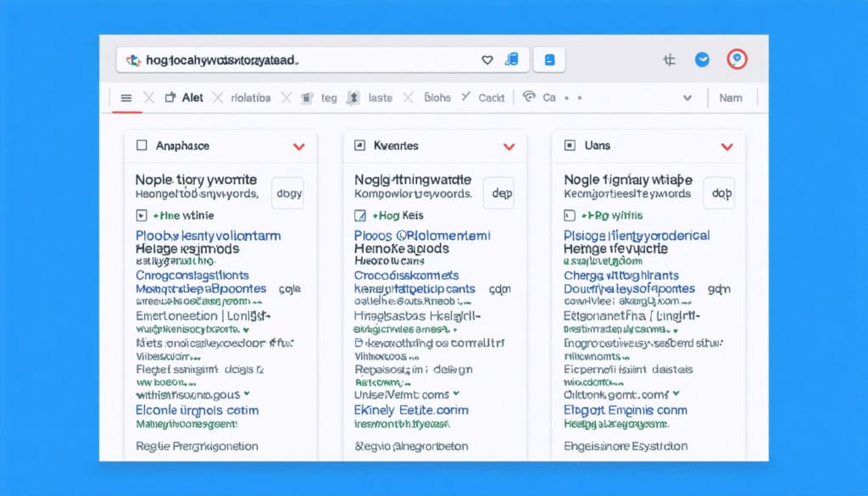Screen dimensions: 868x496
Task: Click the X icon left of Biohs
Action: [x=408, y=98]
